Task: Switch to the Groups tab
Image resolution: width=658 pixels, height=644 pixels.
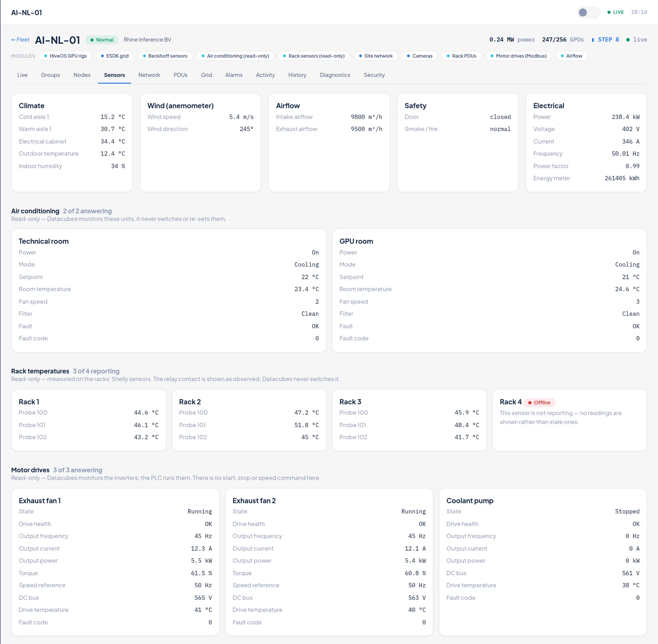Action: point(51,75)
